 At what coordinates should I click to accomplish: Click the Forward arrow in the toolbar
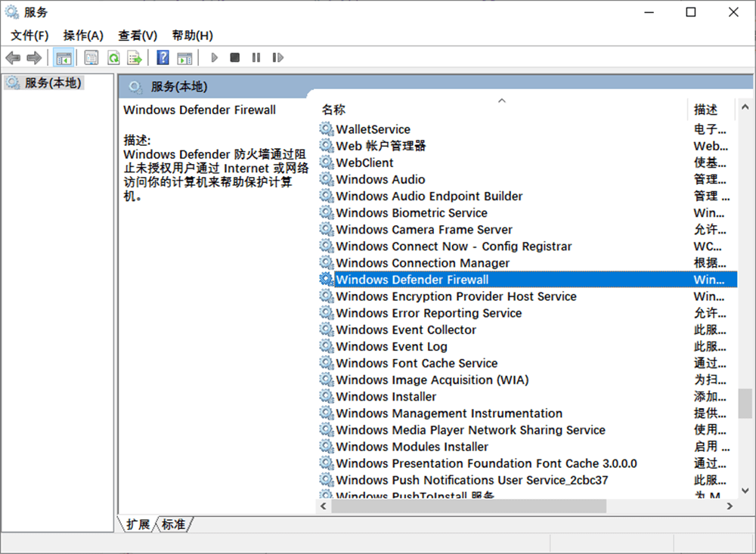pos(33,57)
